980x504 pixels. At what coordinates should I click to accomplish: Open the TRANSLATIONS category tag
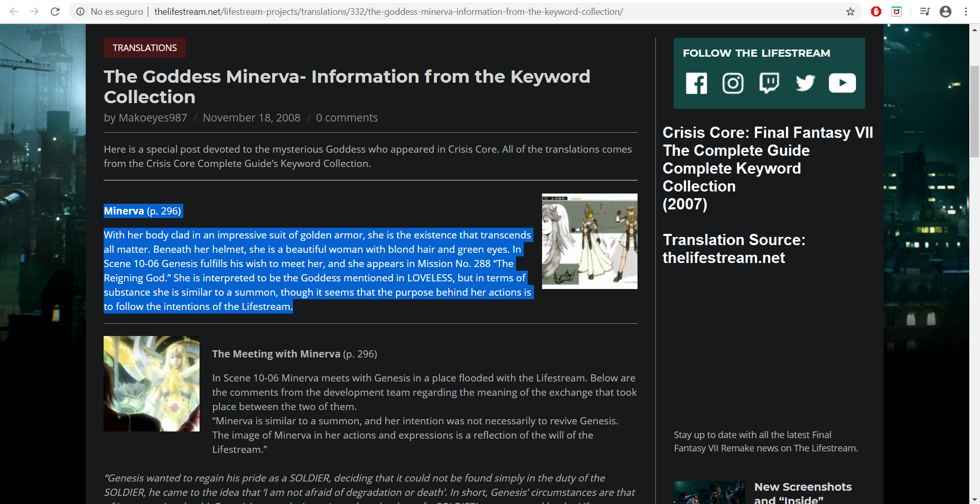144,48
